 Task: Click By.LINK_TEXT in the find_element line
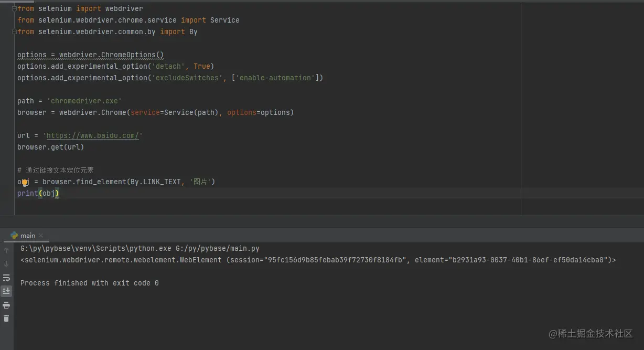coord(156,182)
